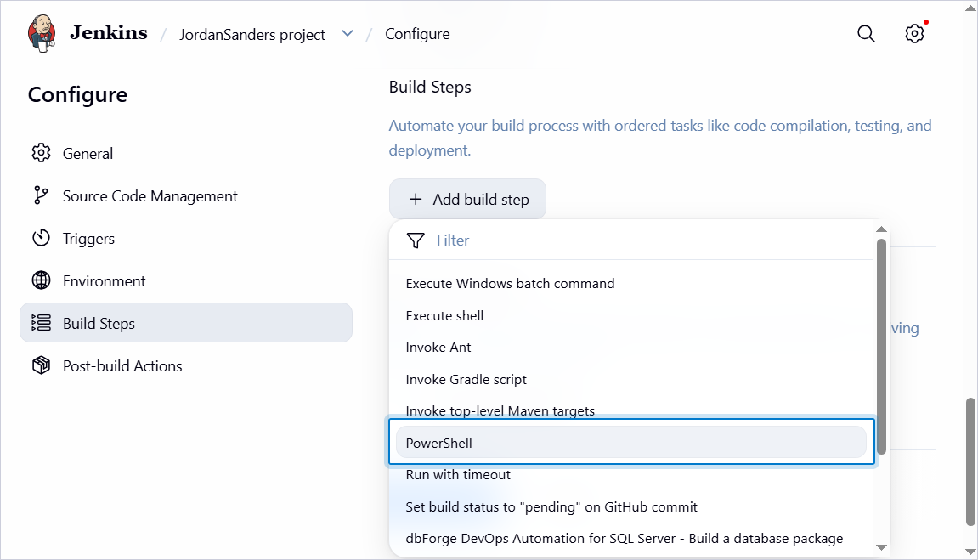Choose Execute Windows batch command
978x560 pixels.
pyautogui.click(x=631, y=284)
